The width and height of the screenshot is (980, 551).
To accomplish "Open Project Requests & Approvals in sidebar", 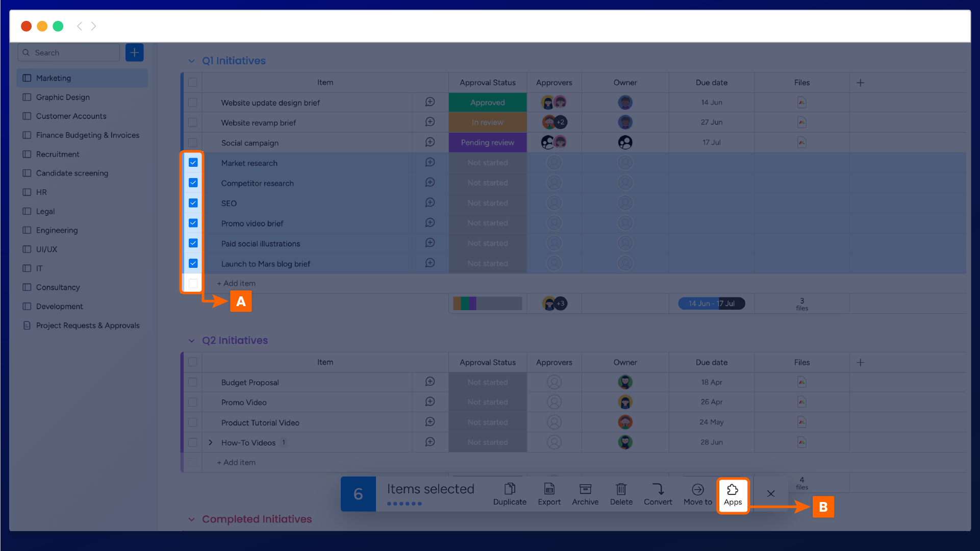I will [x=87, y=325].
